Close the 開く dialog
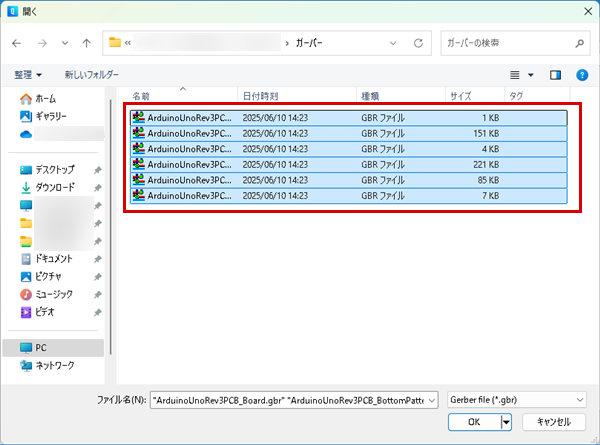 pos(588,11)
